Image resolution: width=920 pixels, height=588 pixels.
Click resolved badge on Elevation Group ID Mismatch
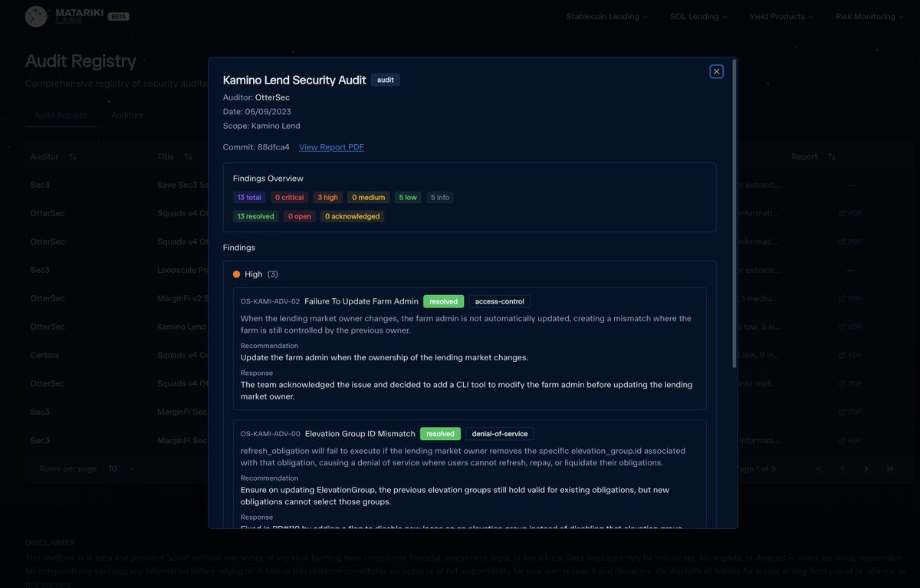coord(440,434)
